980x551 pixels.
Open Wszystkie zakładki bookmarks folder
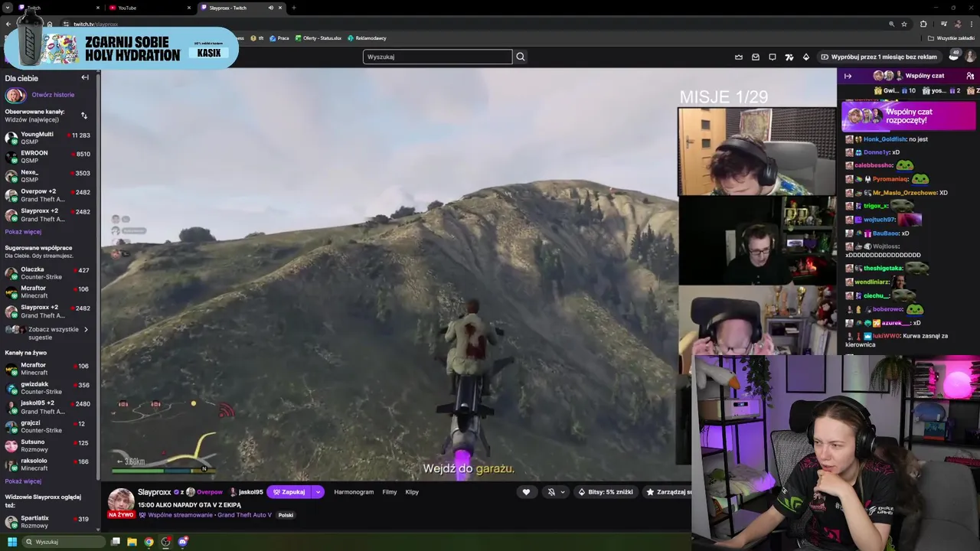[x=951, y=38]
